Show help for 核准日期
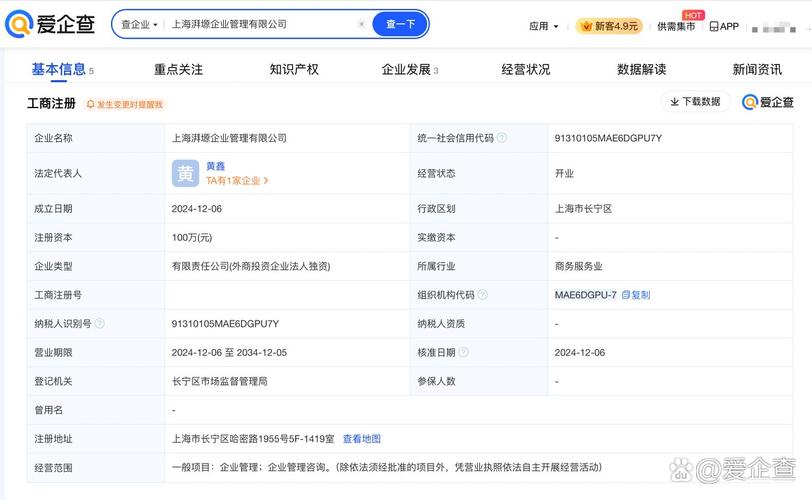812x500 pixels. 463,352
